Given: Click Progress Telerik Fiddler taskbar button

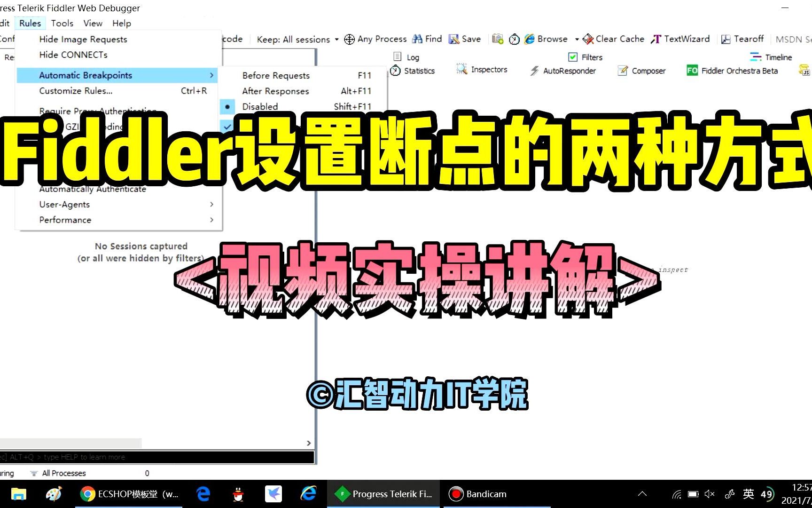Looking at the screenshot, I should (383, 494).
